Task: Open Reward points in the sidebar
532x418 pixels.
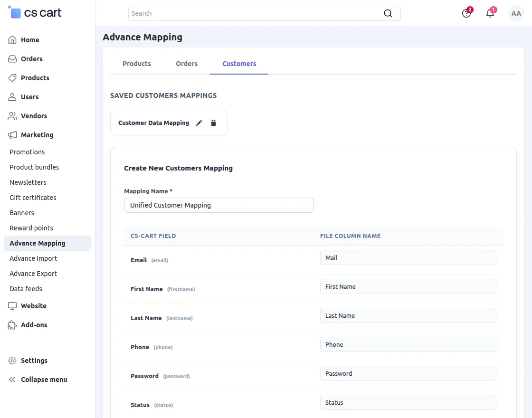Action: pyautogui.click(x=31, y=228)
